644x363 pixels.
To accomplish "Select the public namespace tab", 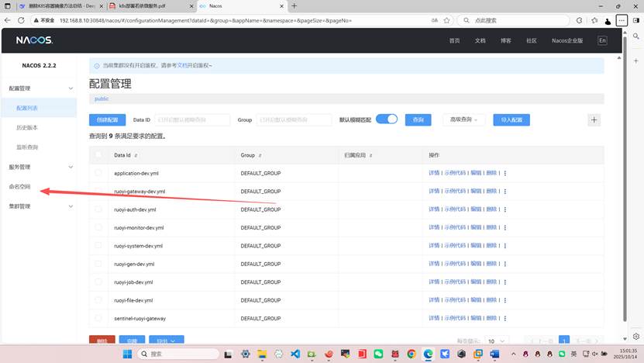I will [102, 99].
